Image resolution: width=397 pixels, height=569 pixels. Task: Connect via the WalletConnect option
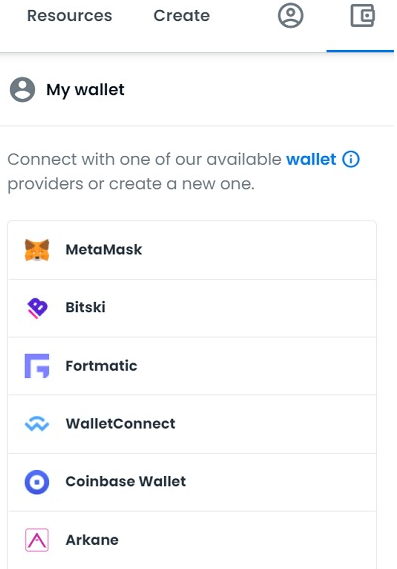tap(192, 424)
